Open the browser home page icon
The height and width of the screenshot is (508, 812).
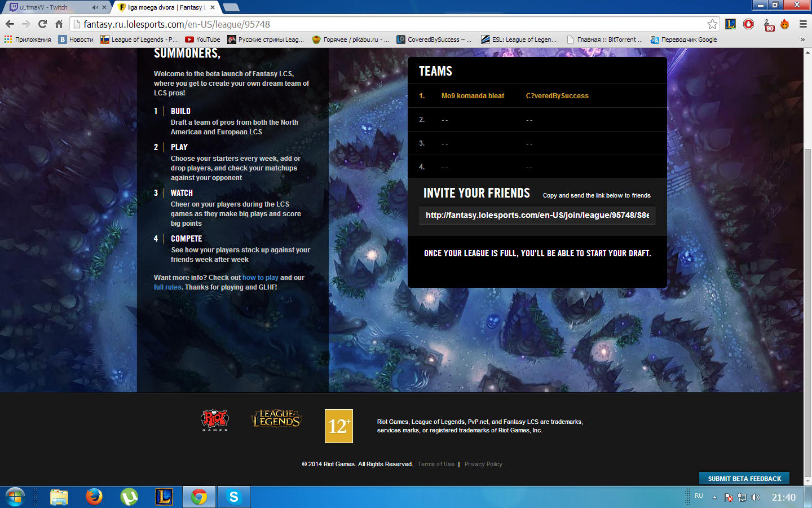[x=59, y=24]
